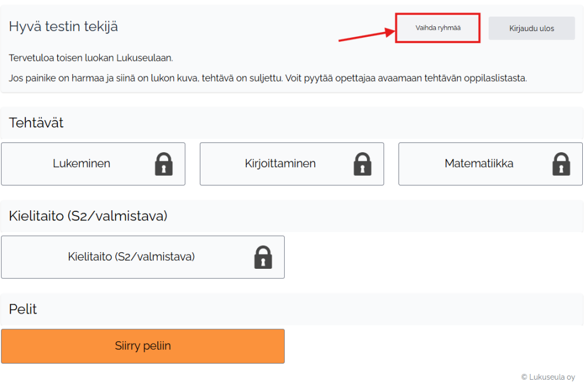Click the Hyvä testin tekijä heading
The height and width of the screenshot is (390, 588).
64,26
